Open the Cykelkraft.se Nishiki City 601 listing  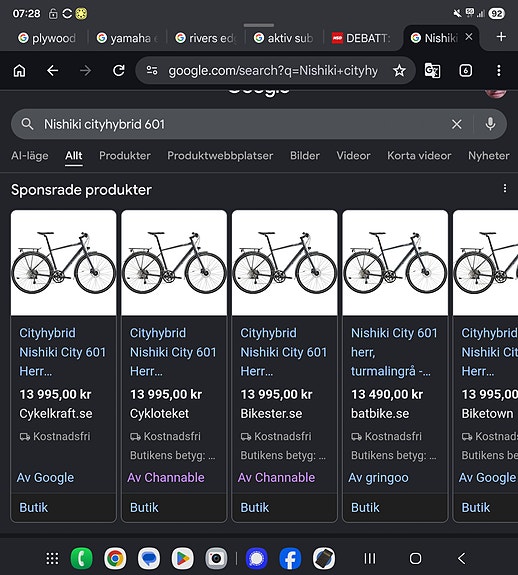tap(62, 352)
